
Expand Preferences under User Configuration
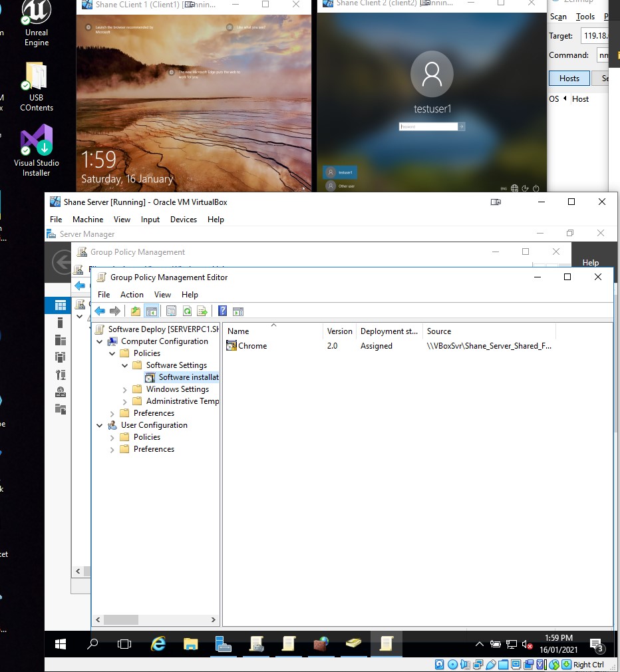[112, 450]
